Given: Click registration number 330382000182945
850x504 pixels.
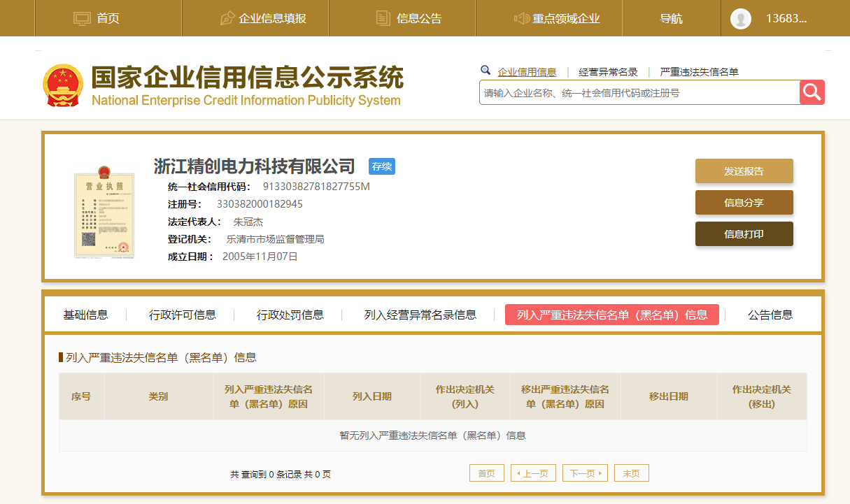Looking at the screenshot, I should pyautogui.click(x=260, y=204).
